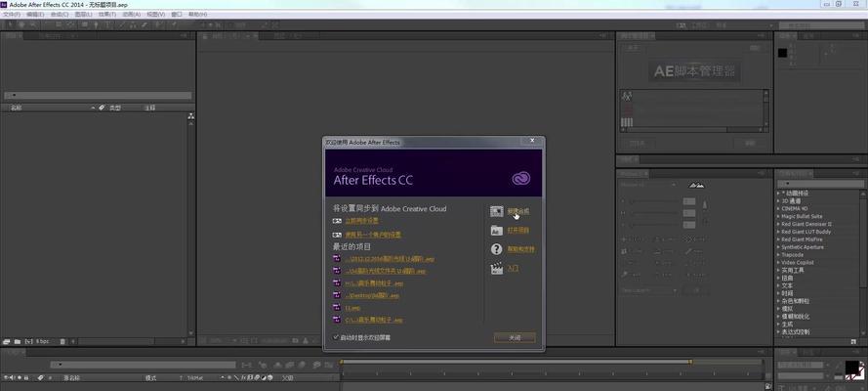This screenshot has height=391, width=868.
Task: Click the icon beside 使用另一个帐户的设置 link
Action: (x=337, y=235)
